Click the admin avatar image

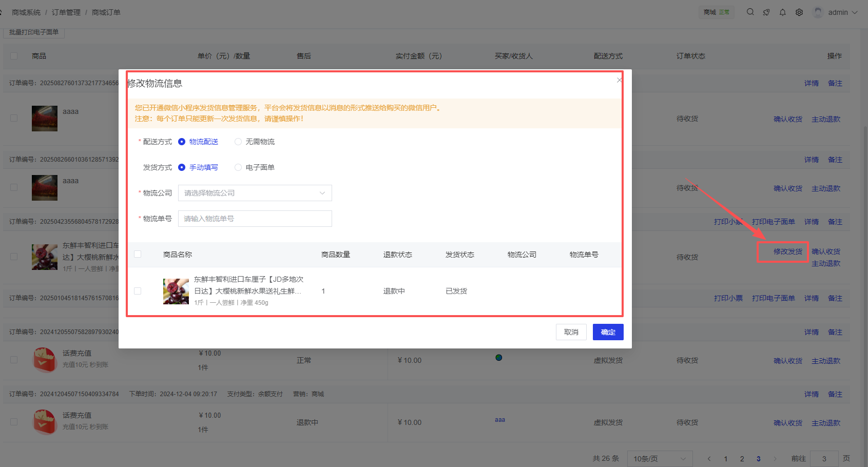click(818, 12)
